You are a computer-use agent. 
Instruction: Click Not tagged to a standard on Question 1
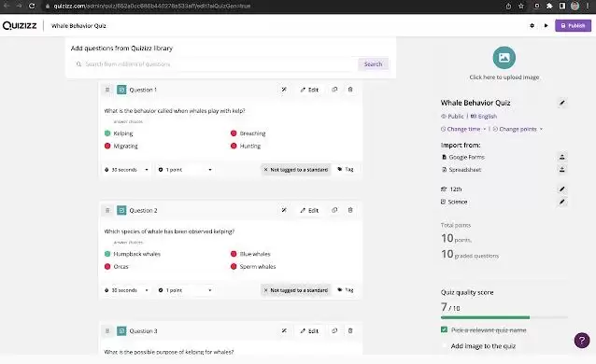296,170
